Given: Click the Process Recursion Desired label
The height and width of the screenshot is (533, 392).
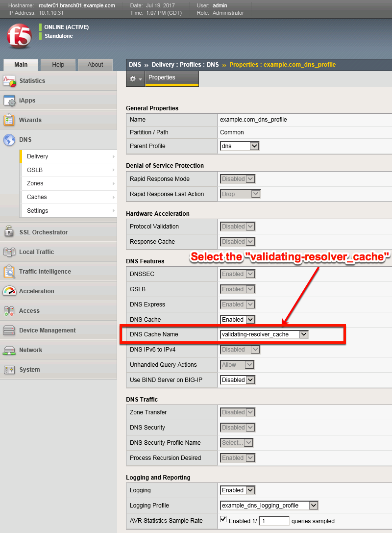Looking at the screenshot, I should [x=166, y=458].
